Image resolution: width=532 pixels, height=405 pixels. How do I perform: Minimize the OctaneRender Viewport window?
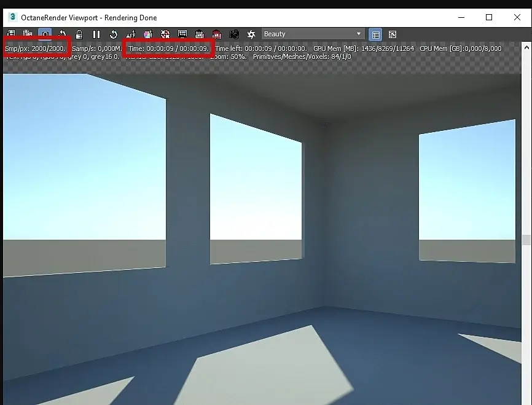pos(461,17)
